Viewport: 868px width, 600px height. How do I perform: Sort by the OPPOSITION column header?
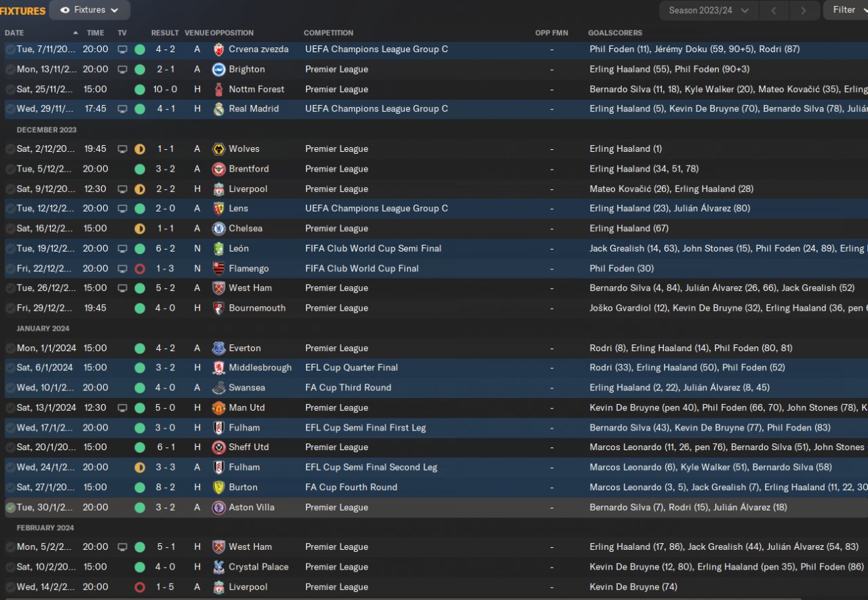(x=232, y=33)
